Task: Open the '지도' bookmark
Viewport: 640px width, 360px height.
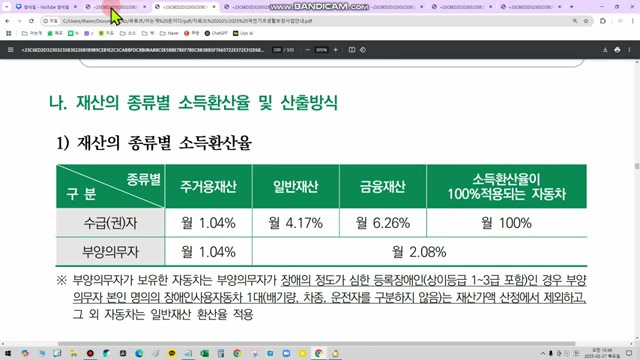Action: coord(107,33)
